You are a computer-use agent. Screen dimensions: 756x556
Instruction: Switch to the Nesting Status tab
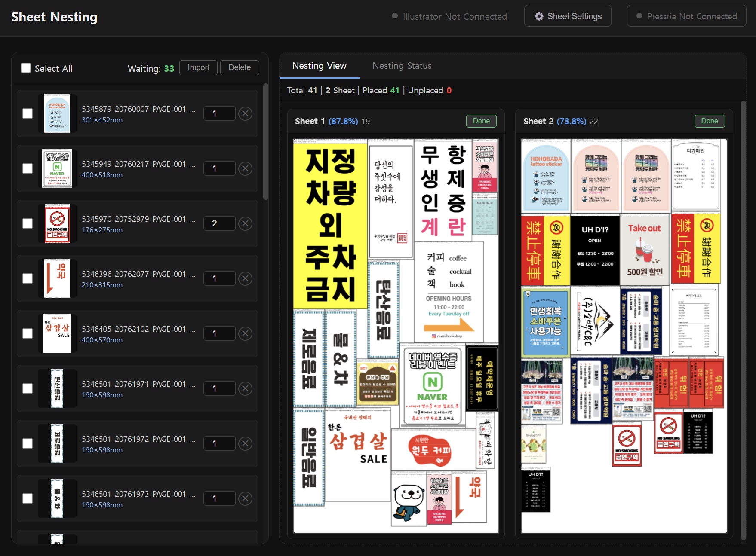click(402, 66)
